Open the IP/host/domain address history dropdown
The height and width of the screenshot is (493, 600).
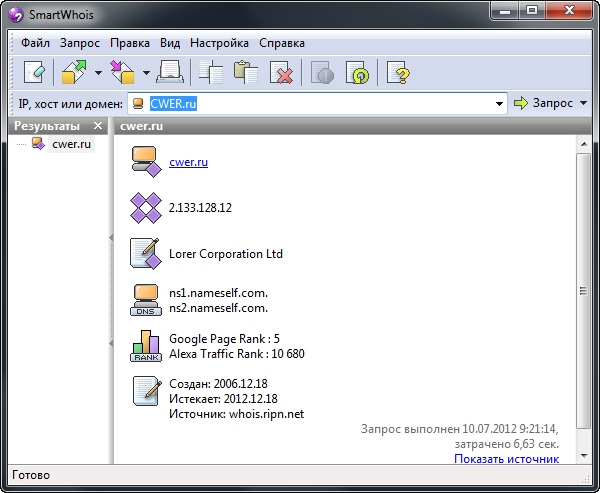pyautogui.click(x=500, y=103)
